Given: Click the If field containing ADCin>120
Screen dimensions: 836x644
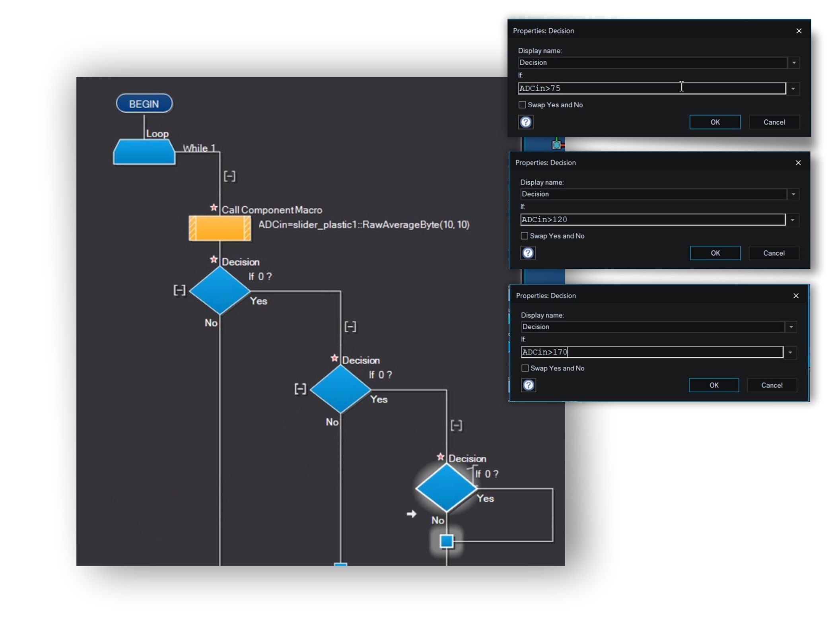Looking at the screenshot, I should point(652,220).
